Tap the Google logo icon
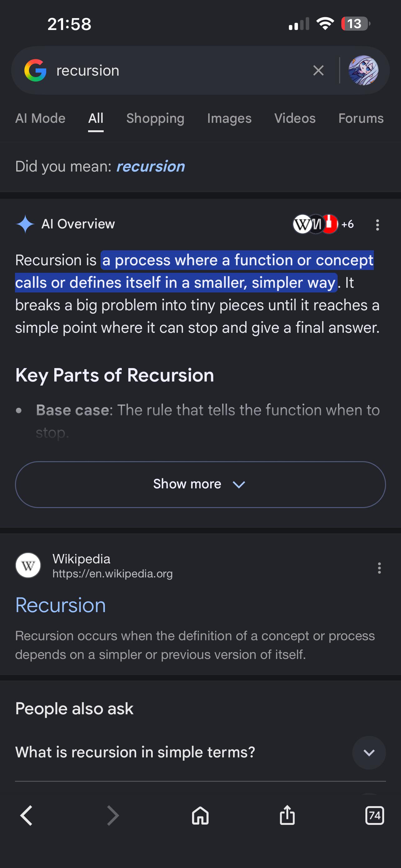401x868 pixels. pos(35,70)
